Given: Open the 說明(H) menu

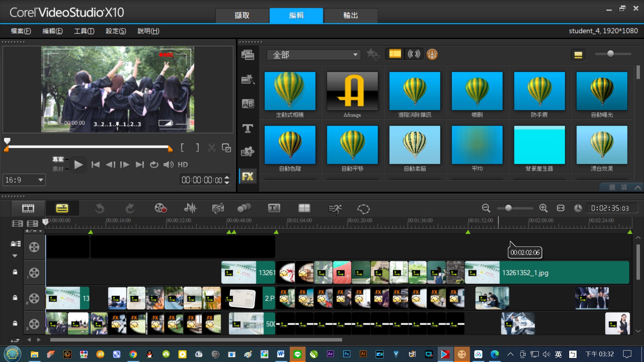Looking at the screenshot, I should tap(148, 31).
